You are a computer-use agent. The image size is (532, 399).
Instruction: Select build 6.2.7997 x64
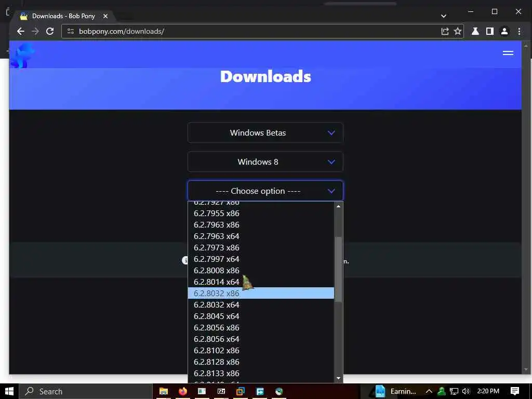(261, 259)
